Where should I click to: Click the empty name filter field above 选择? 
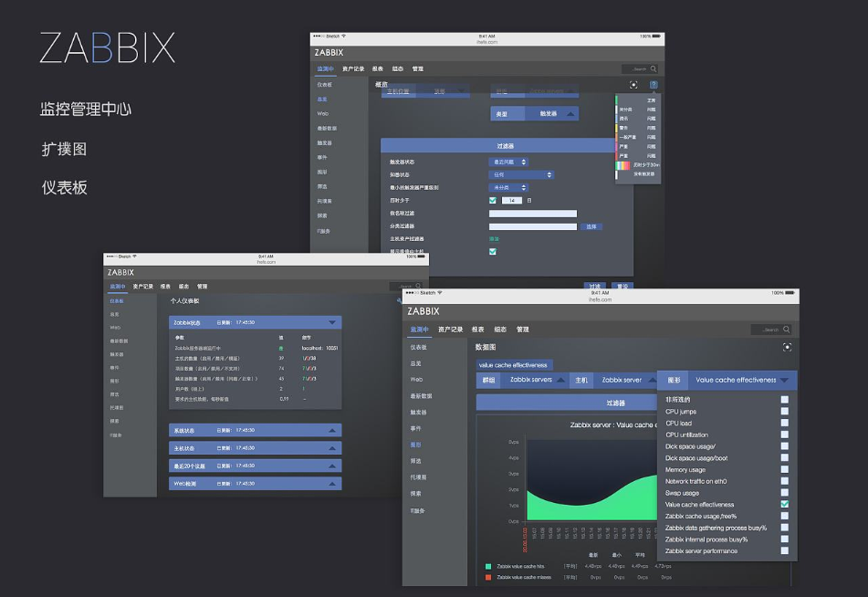532,214
